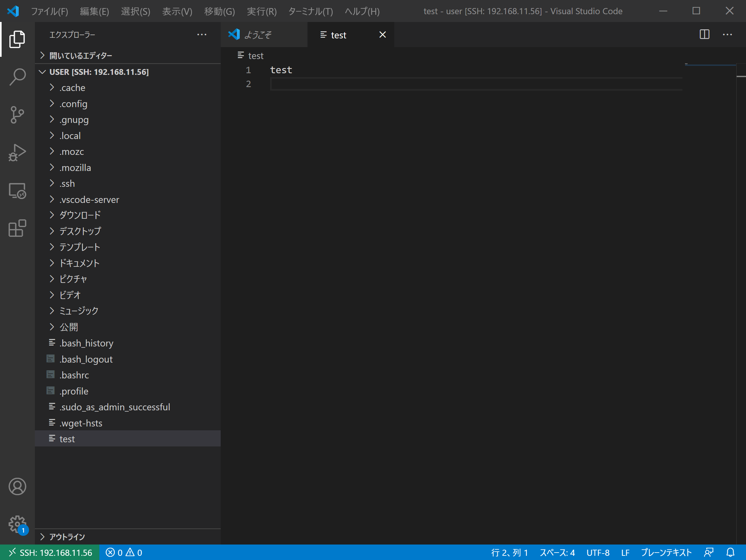Open the ヘルプ(H) menu
The width and height of the screenshot is (746, 560).
(362, 12)
